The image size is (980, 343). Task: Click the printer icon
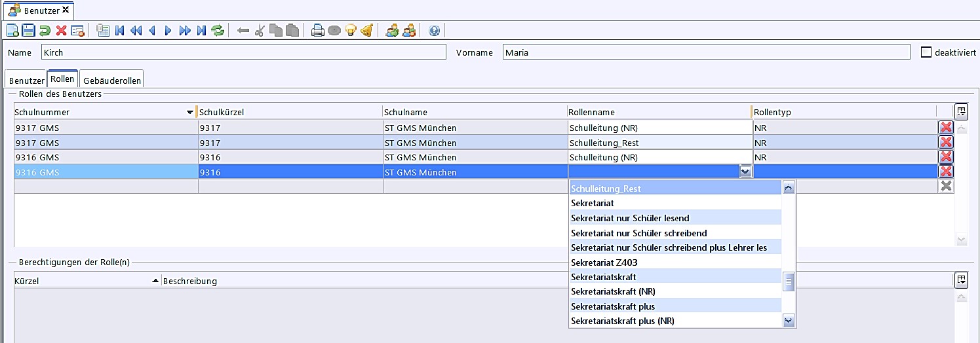318,30
